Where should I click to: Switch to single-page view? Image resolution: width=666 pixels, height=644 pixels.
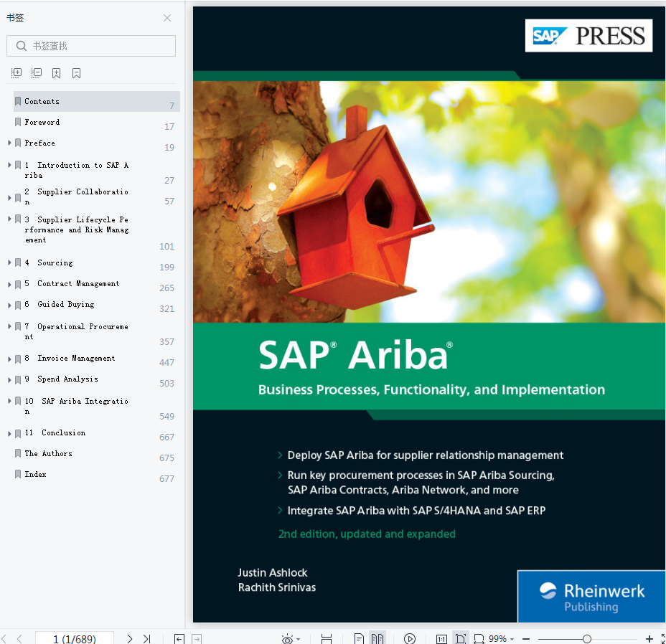tap(359, 638)
